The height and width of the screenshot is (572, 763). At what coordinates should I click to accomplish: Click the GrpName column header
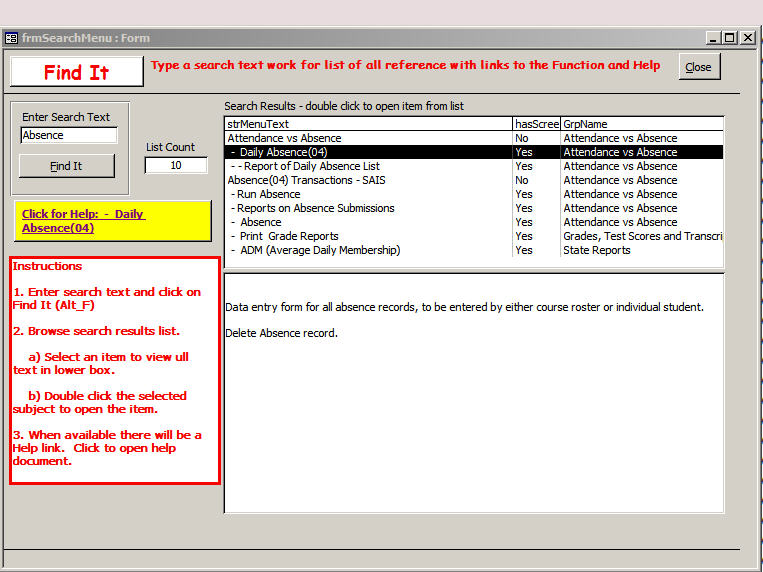(642, 124)
